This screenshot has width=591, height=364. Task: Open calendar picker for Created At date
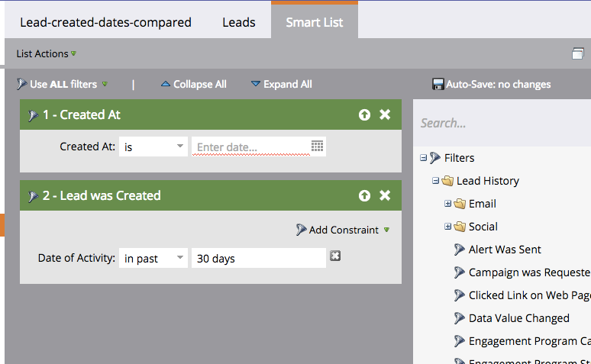pyautogui.click(x=317, y=146)
